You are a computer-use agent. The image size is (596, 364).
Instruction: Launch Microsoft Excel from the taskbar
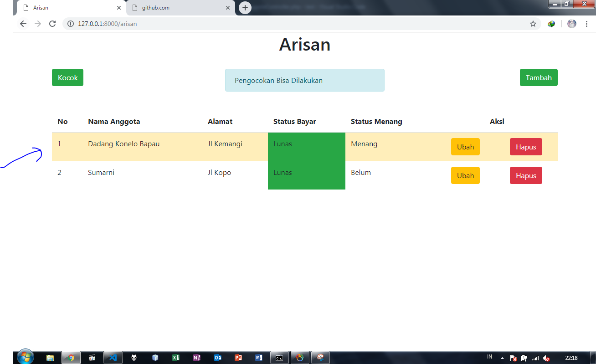[x=176, y=358]
